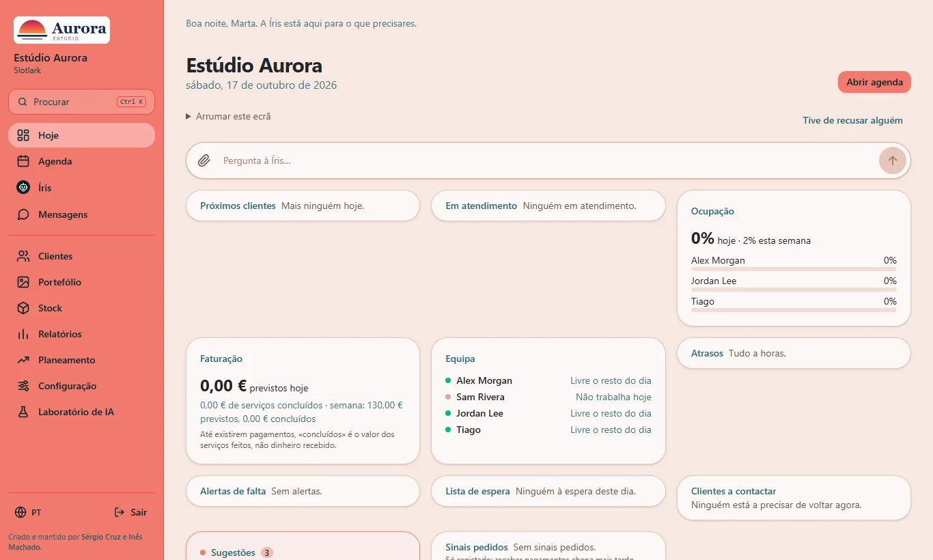Open the Sinais pedidos card
The height and width of the screenshot is (560, 933).
pyautogui.click(x=548, y=546)
